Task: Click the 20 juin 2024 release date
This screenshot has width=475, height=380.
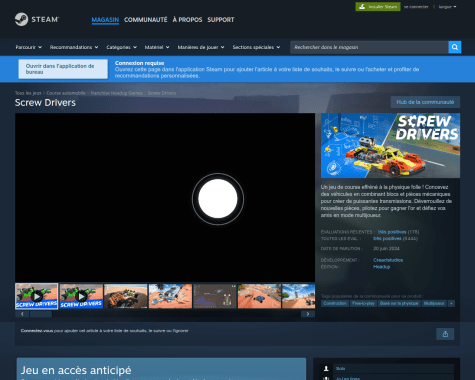Action: pyautogui.click(x=386, y=248)
